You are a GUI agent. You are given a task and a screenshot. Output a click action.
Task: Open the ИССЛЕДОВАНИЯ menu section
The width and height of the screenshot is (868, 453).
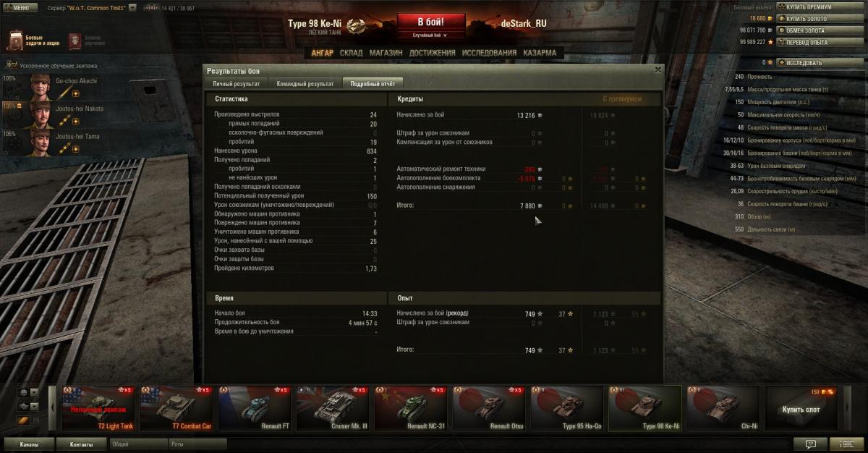click(489, 53)
